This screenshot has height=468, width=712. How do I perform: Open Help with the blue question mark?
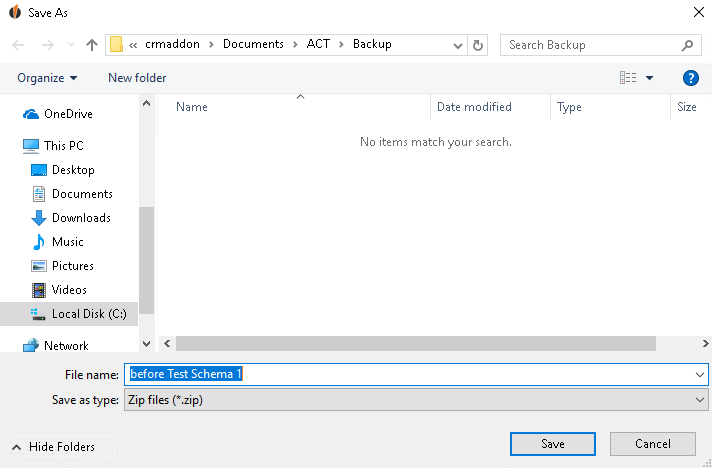[x=690, y=78]
